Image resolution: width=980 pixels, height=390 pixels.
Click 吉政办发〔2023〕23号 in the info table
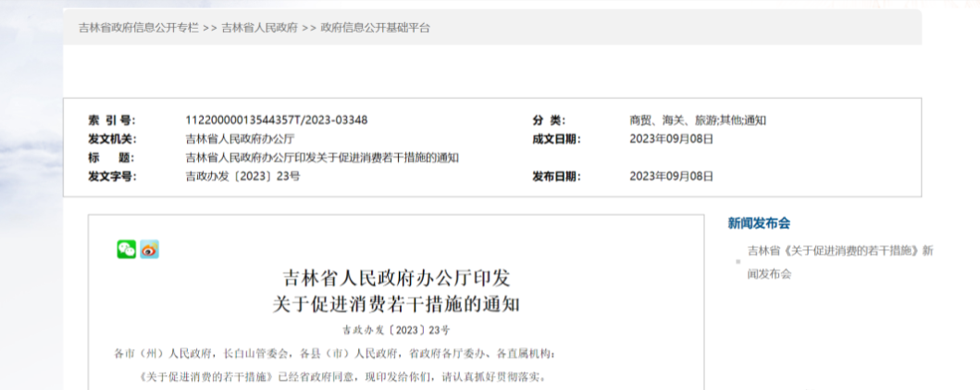pyautogui.click(x=242, y=176)
